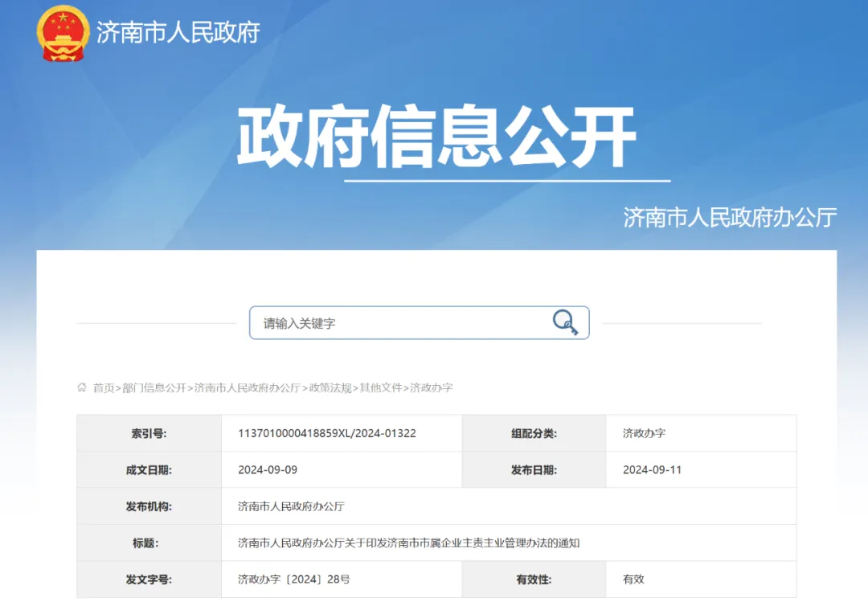Select 其他文件 in the breadcrumb

(x=381, y=387)
